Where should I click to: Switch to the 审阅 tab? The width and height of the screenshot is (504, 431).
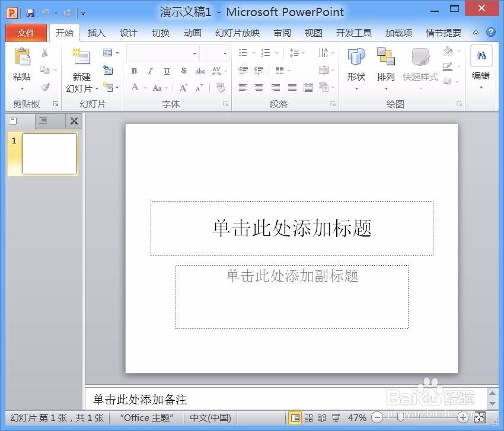tap(282, 33)
